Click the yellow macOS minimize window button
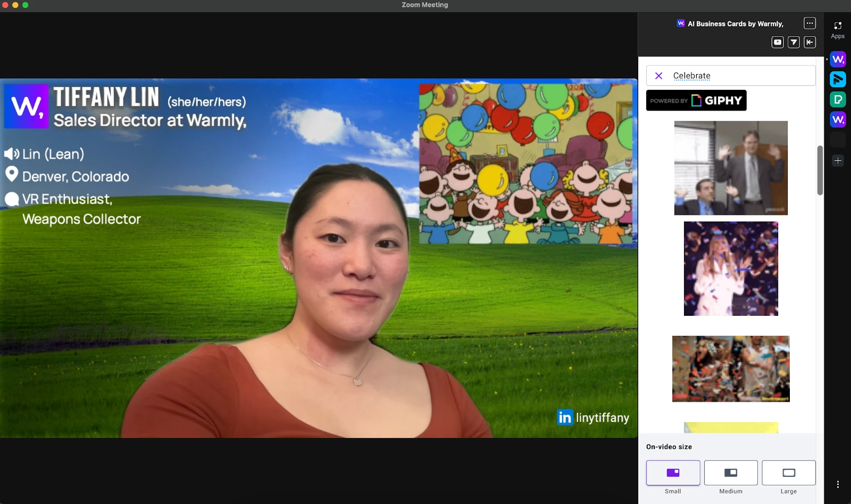This screenshot has height=504, width=851. point(15,5)
